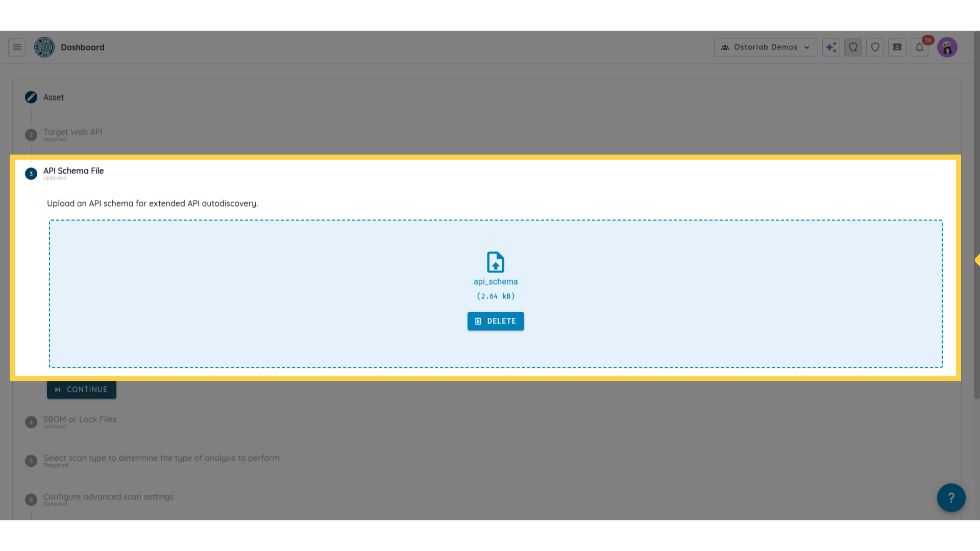Expand the SBOM or Lock Files step
The width and height of the screenshot is (980, 551).
tap(80, 419)
